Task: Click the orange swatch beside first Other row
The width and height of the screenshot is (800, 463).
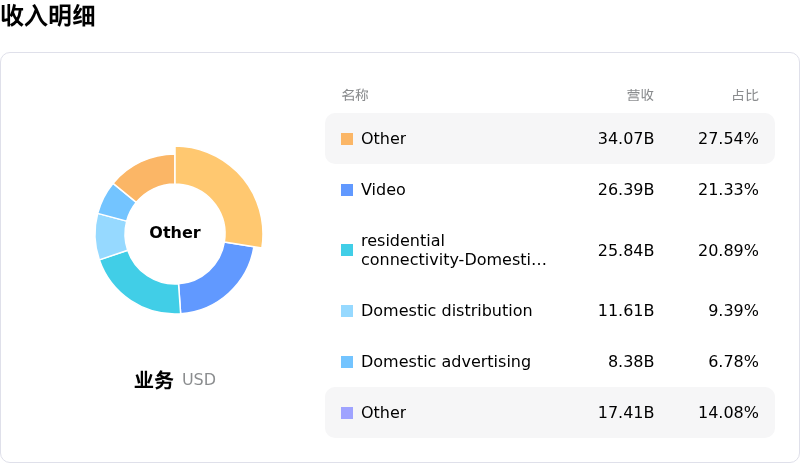Action: [x=347, y=139]
